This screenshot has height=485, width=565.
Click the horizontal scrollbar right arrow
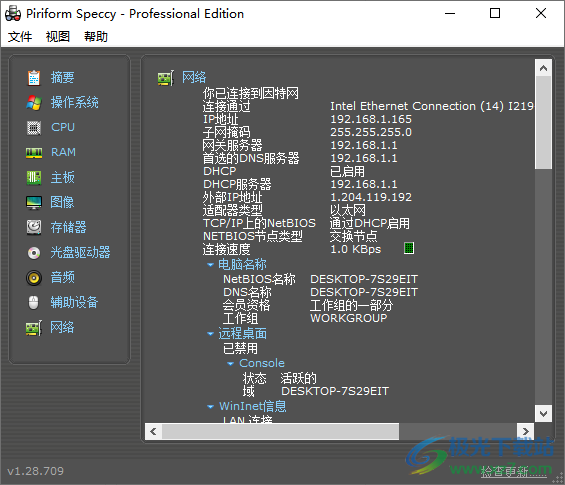525,431
